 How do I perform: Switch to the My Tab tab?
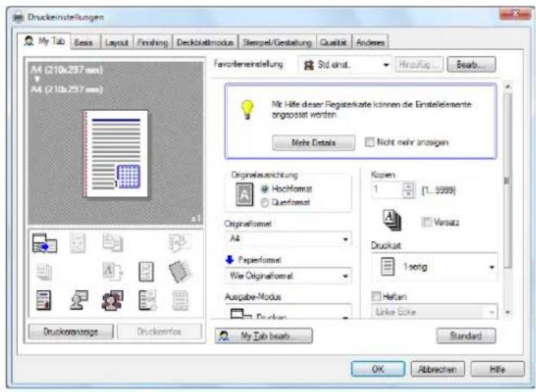point(44,42)
